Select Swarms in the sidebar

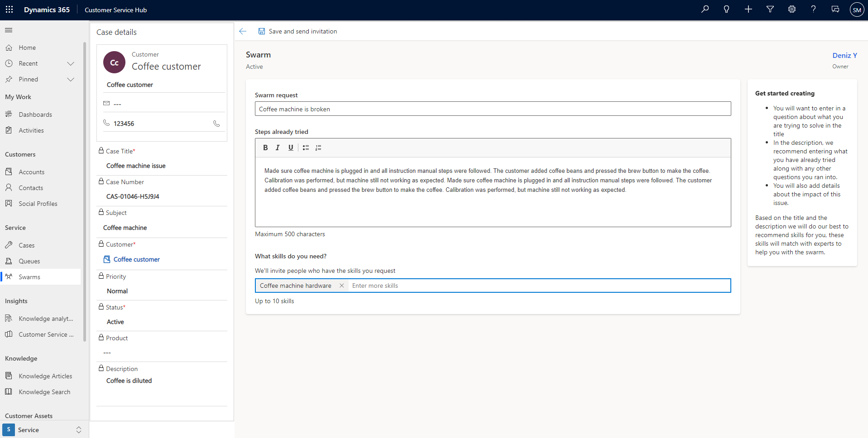click(41, 277)
